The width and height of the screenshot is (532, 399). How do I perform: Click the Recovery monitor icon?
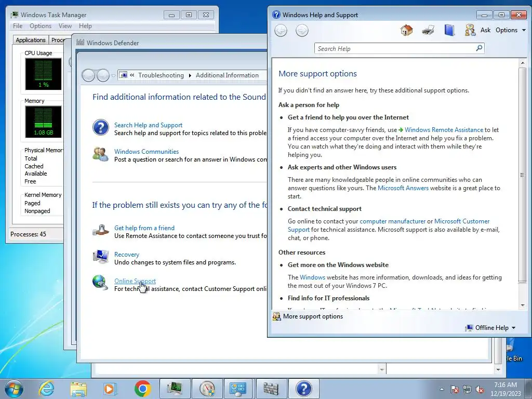coord(100,257)
